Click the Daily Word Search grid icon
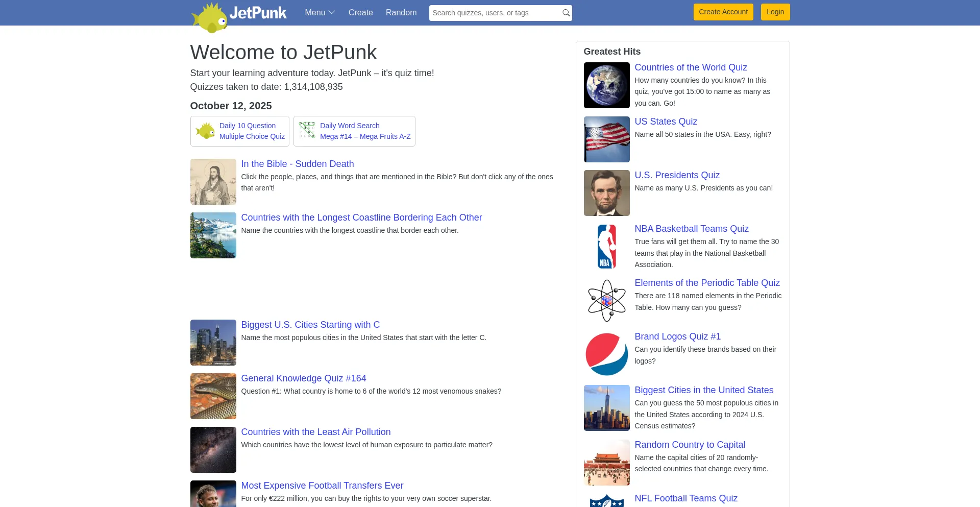The height and width of the screenshot is (507, 980). coord(307,131)
